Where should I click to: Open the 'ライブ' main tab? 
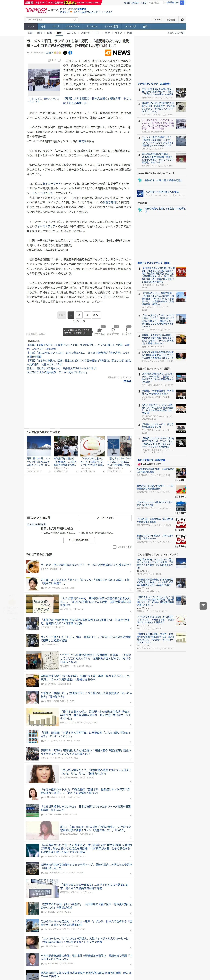[56, 26]
